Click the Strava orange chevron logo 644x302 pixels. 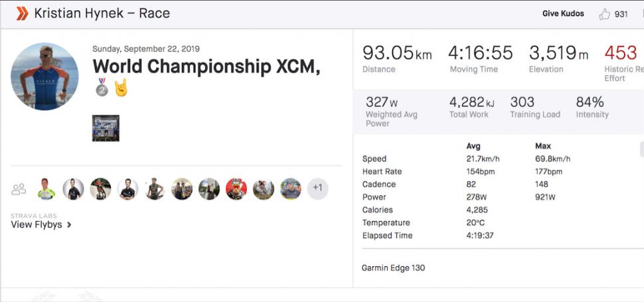[x=22, y=13]
